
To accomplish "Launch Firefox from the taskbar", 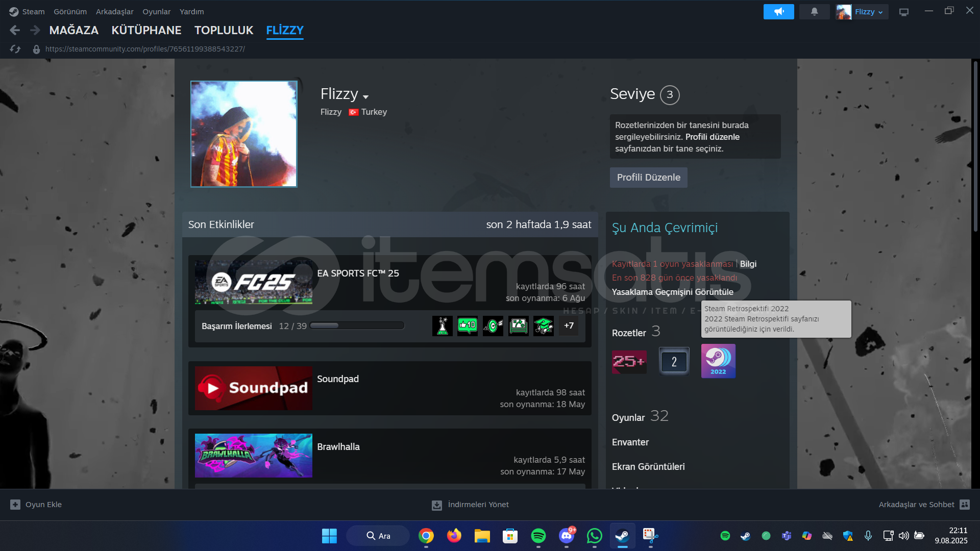I will (454, 536).
